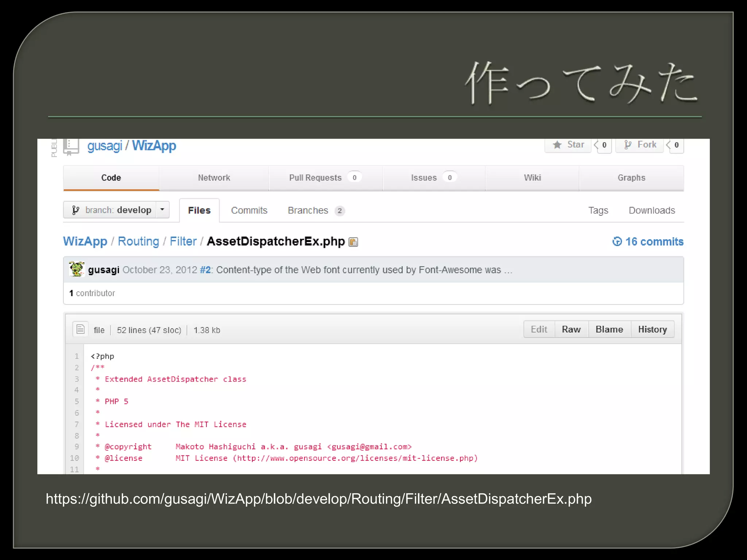Fork the WizApp repository

639,145
